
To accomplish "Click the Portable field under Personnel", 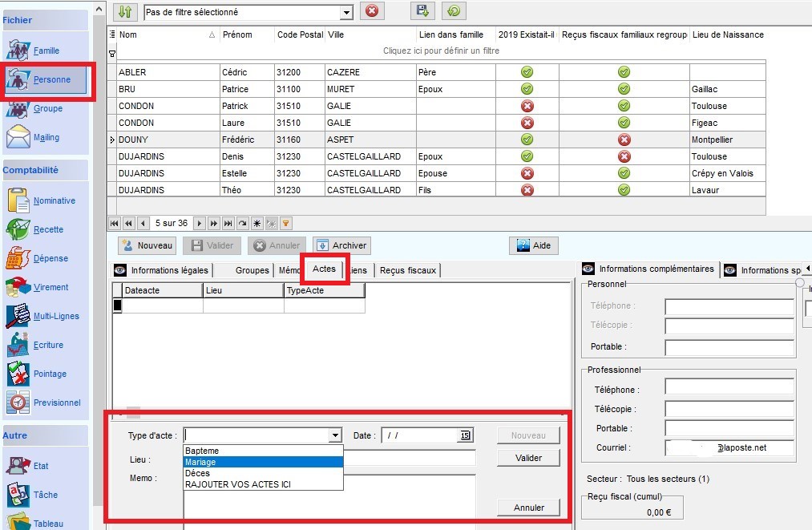I will 729,347.
